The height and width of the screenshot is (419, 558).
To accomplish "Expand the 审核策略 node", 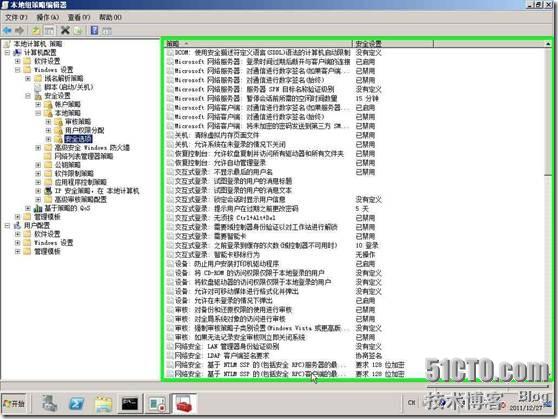I will point(48,122).
